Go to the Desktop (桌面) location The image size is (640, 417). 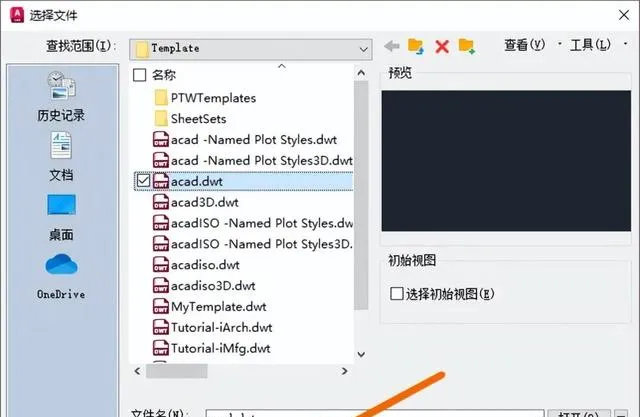click(x=61, y=217)
